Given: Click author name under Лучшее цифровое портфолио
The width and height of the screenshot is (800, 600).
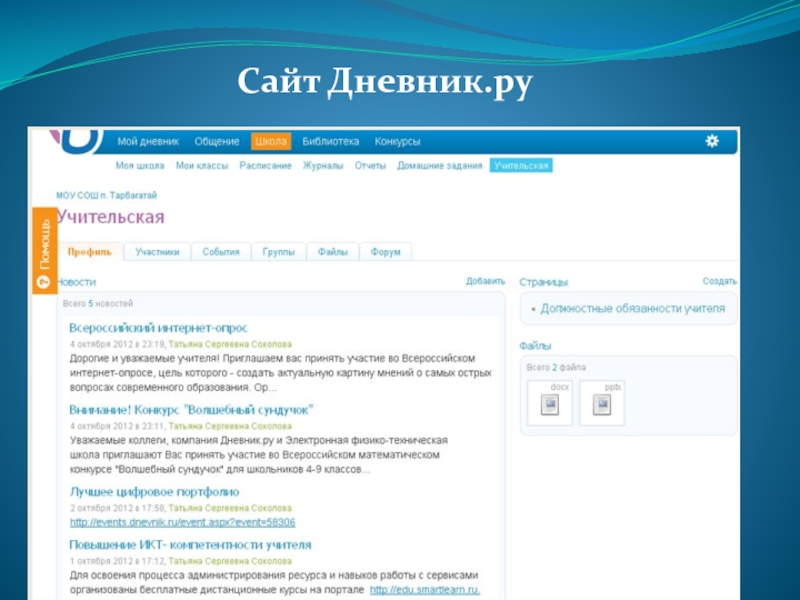Looking at the screenshot, I should 230,508.
